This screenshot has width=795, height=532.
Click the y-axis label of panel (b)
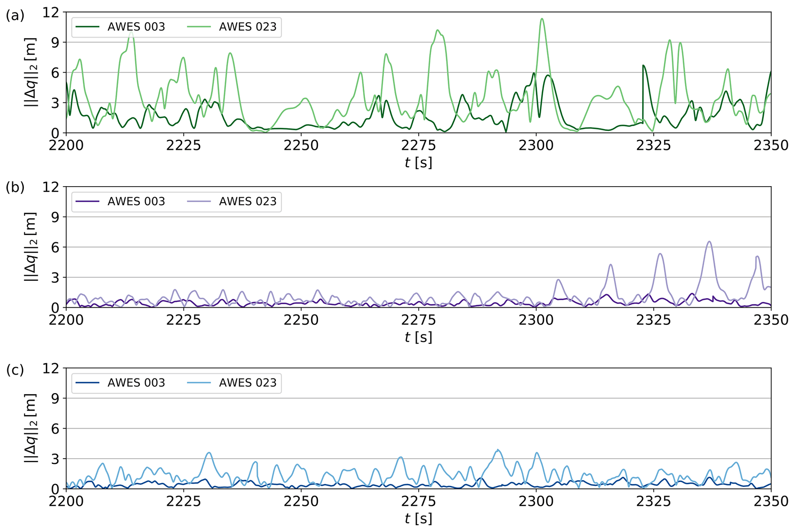tap(31, 247)
